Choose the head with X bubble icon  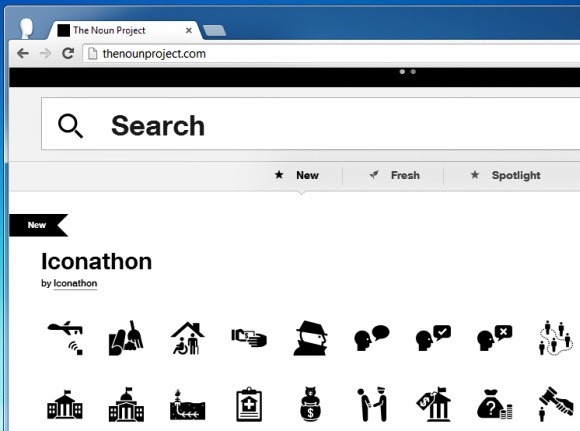coord(495,338)
